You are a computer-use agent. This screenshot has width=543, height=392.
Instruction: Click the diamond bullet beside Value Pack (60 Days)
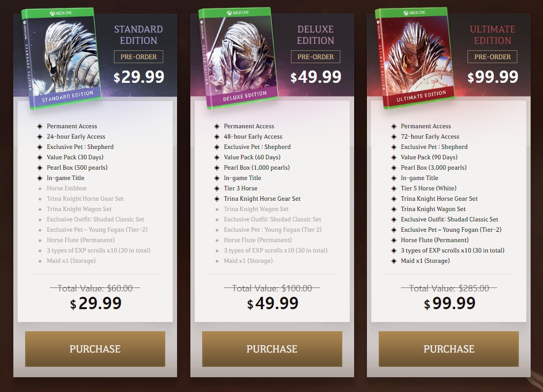pyautogui.click(x=217, y=158)
